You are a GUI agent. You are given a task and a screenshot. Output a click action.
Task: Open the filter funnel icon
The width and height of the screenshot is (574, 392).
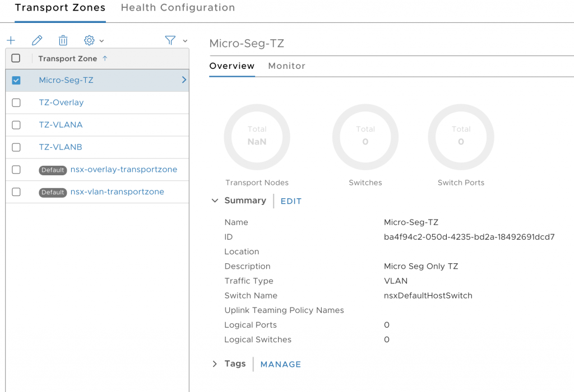pos(170,40)
